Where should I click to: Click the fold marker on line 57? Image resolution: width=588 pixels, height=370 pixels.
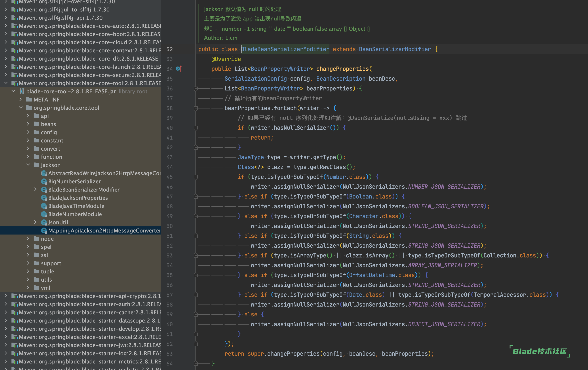tap(196, 295)
